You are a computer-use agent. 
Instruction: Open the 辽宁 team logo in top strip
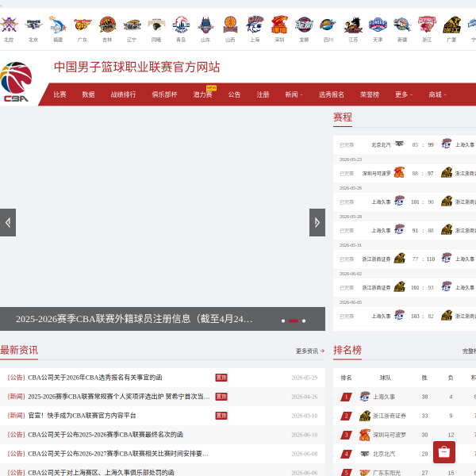[132, 25]
